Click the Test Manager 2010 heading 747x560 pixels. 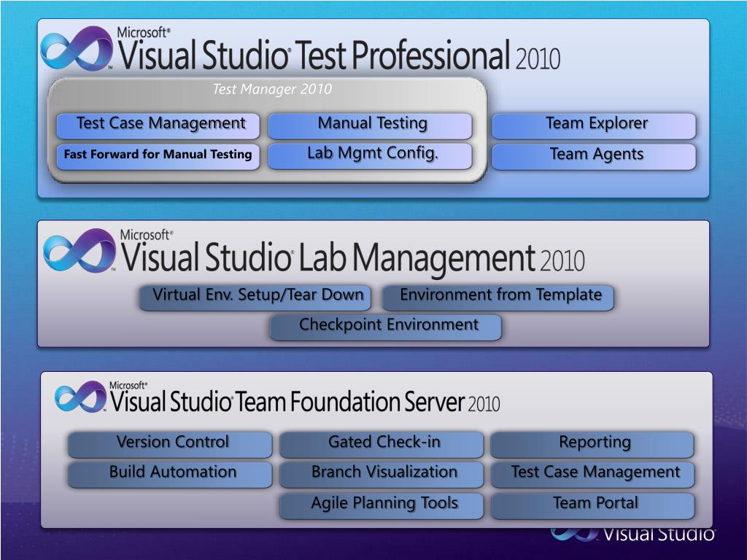pyautogui.click(x=272, y=89)
